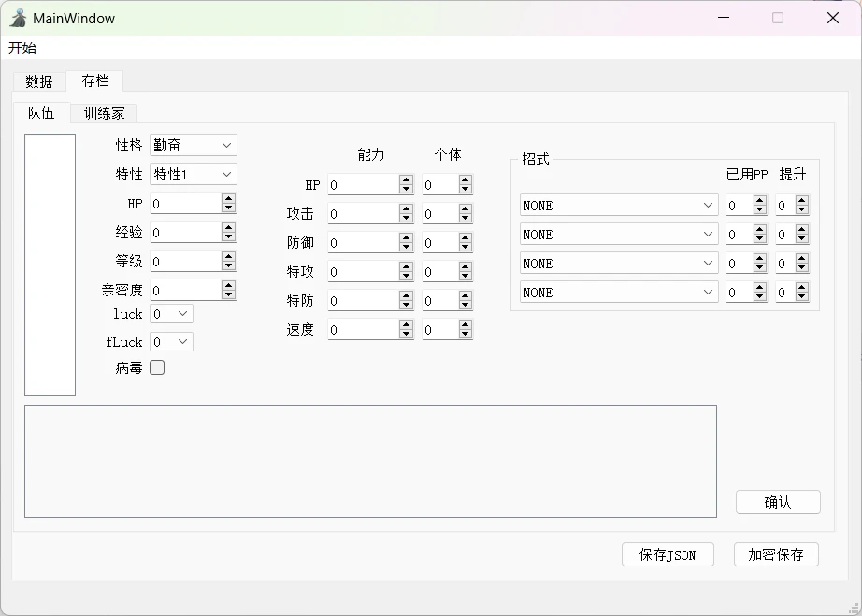Increase the HP 个体 value up arrow
862x616 pixels.
click(466, 179)
